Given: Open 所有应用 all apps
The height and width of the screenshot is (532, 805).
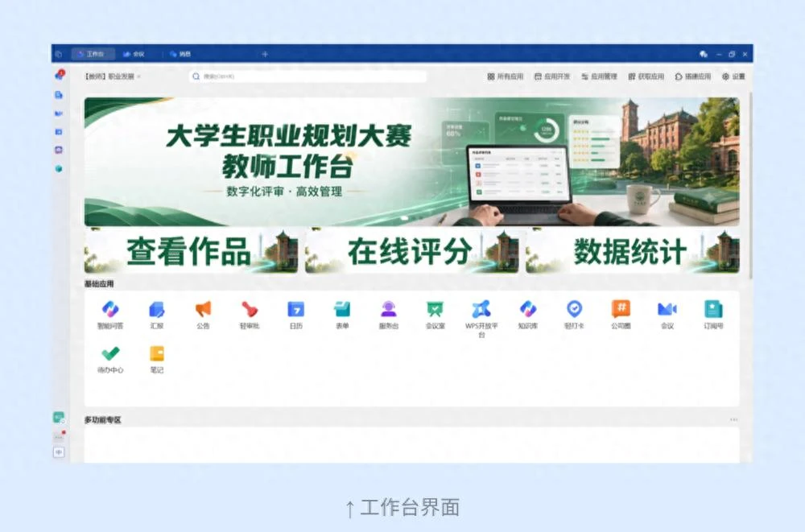Looking at the screenshot, I should [506, 76].
